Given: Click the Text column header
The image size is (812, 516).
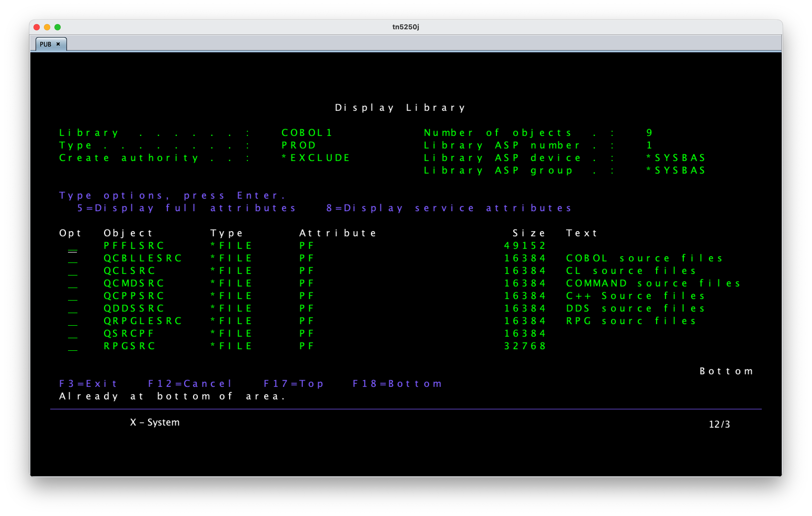Looking at the screenshot, I should tap(582, 233).
